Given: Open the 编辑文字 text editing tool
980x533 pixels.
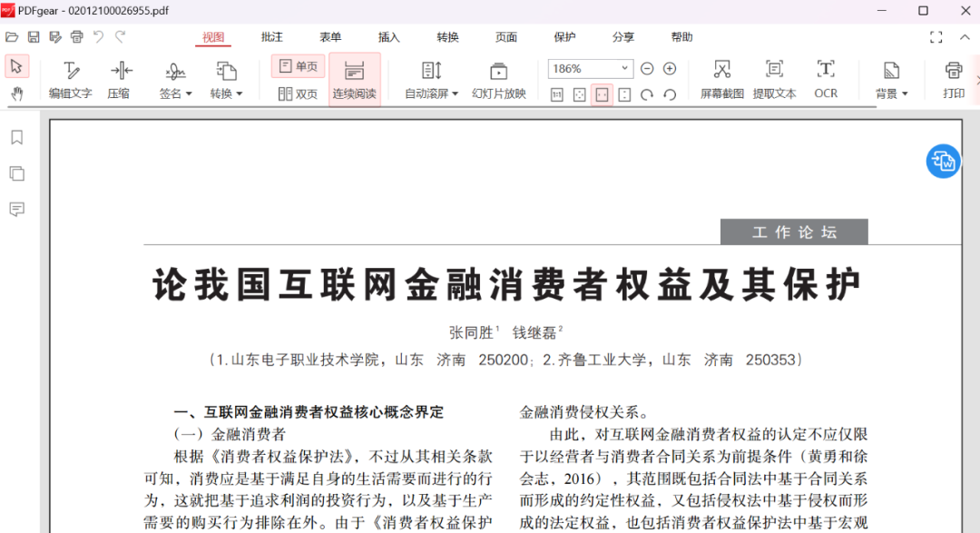Looking at the screenshot, I should [71, 80].
